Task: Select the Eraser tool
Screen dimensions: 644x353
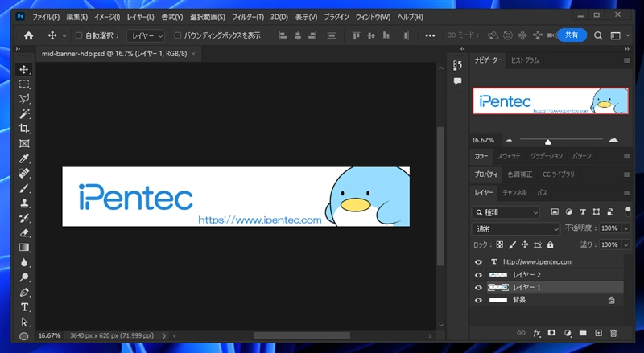Action: tap(24, 232)
